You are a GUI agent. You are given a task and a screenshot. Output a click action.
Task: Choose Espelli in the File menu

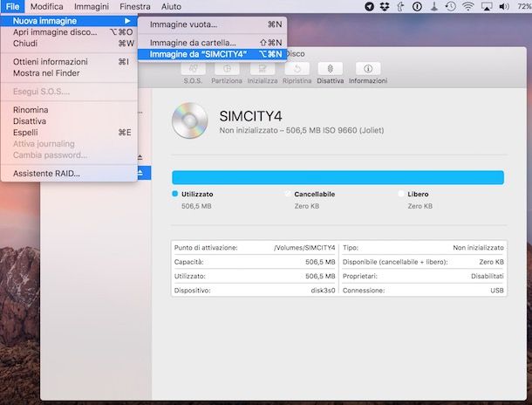[69, 133]
